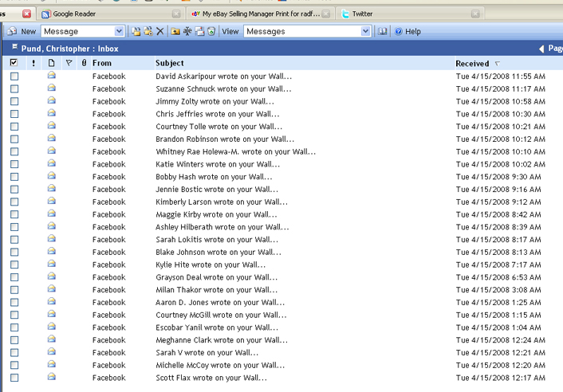Click the red stacked-windows toolbar icon
This screenshot has width=563, height=392.
[199, 32]
